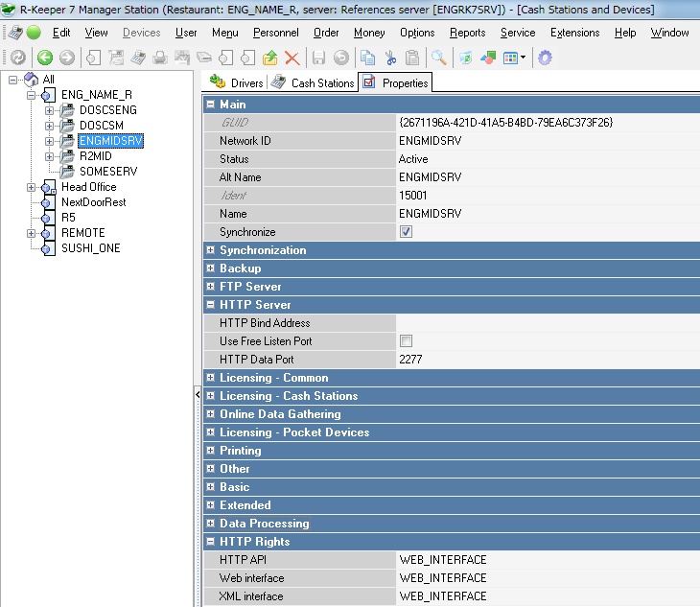
Task: Expand the ENGMIDSRV tree node
Action: [49, 141]
